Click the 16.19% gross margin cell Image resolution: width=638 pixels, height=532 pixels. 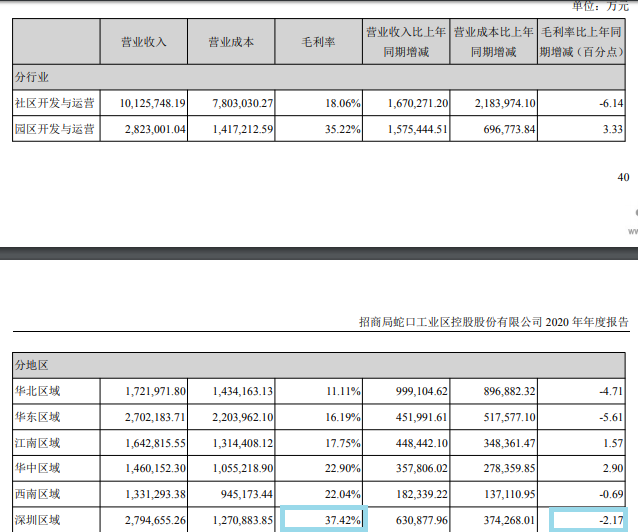(x=319, y=417)
